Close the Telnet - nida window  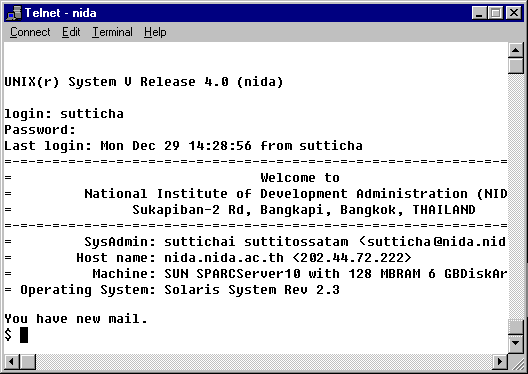tap(514, 13)
